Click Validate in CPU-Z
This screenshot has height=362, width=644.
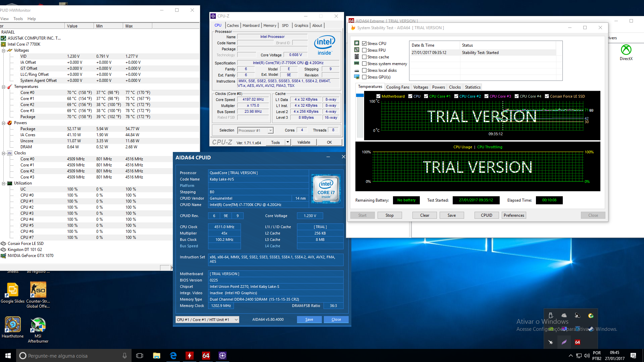304,142
